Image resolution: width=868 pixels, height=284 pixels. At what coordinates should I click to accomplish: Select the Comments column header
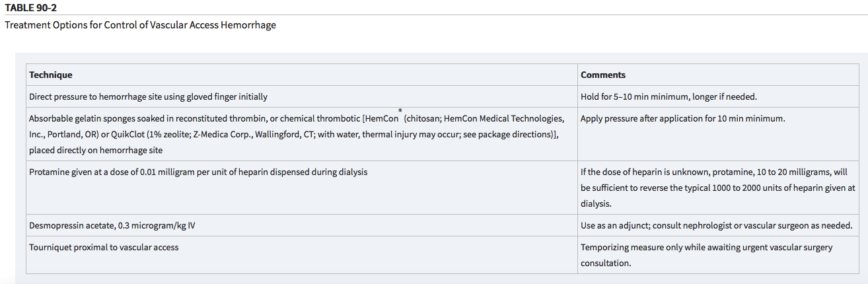[x=603, y=75]
